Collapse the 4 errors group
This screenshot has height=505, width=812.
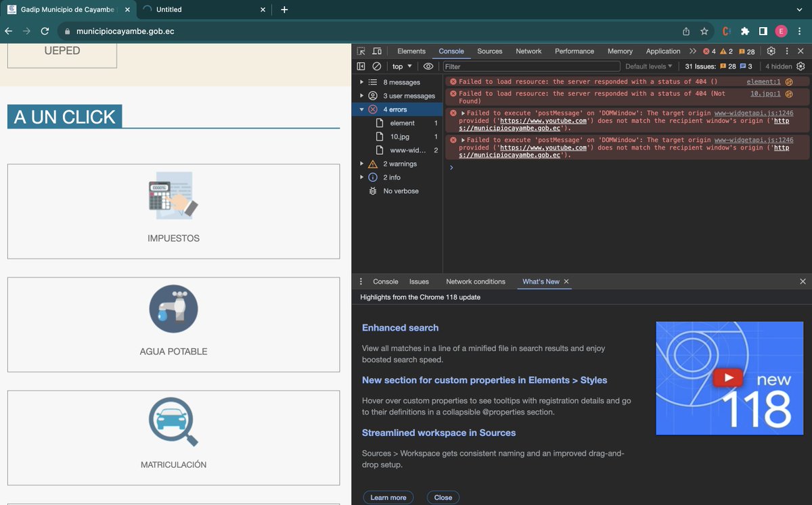coord(362,109)
